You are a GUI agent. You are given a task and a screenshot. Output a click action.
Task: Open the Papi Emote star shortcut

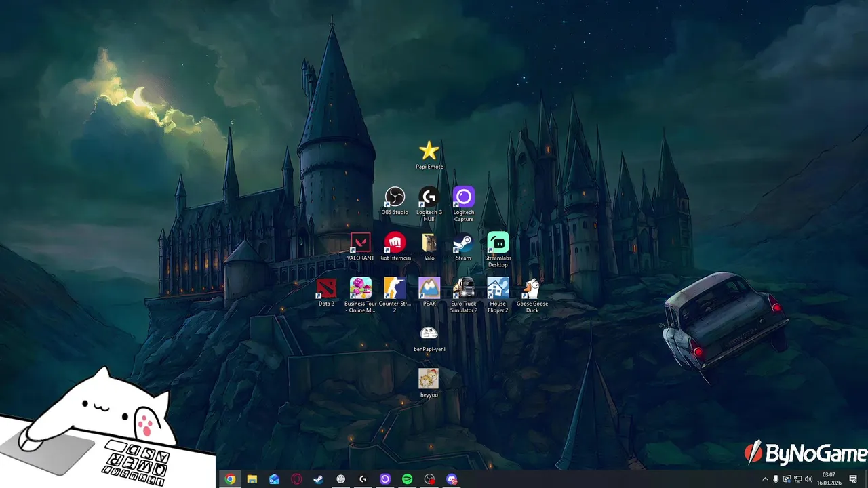[x=429, y=155]
